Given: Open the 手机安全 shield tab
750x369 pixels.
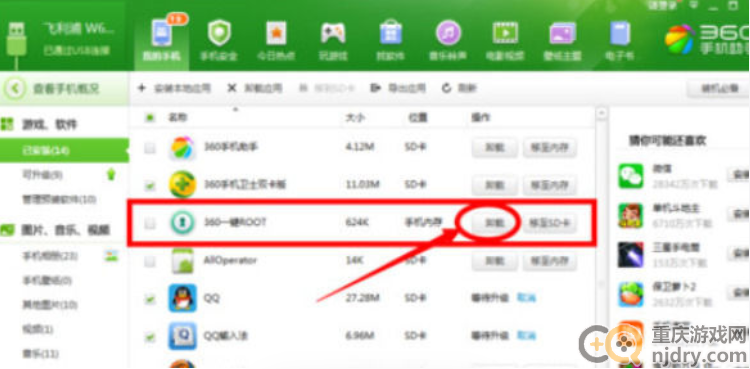Looking at the screenshot, I should 219,42.
